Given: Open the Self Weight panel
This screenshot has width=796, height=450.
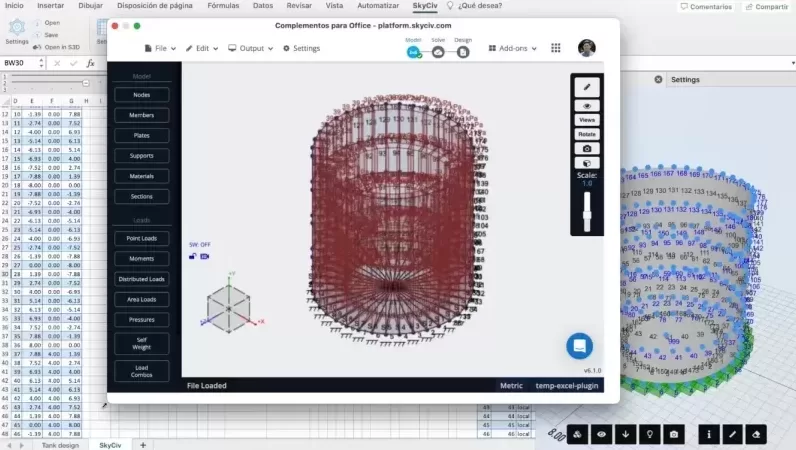Looking at the screenshot, I should 142,344.
